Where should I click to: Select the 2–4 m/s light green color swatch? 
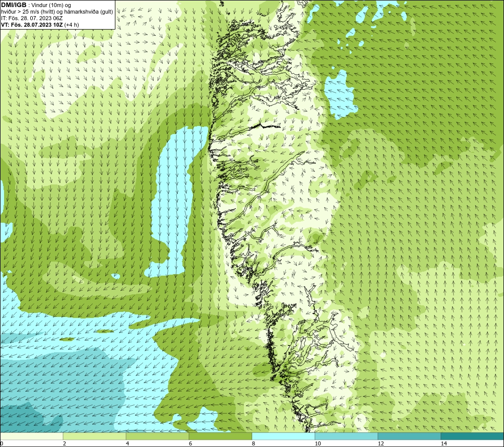tap(95, 436)
